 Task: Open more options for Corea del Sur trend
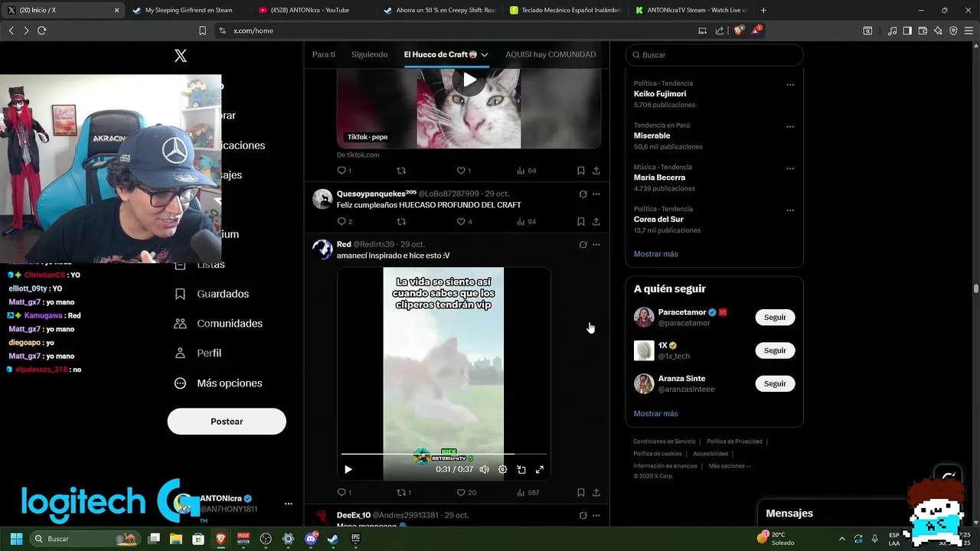click(790, 210)
